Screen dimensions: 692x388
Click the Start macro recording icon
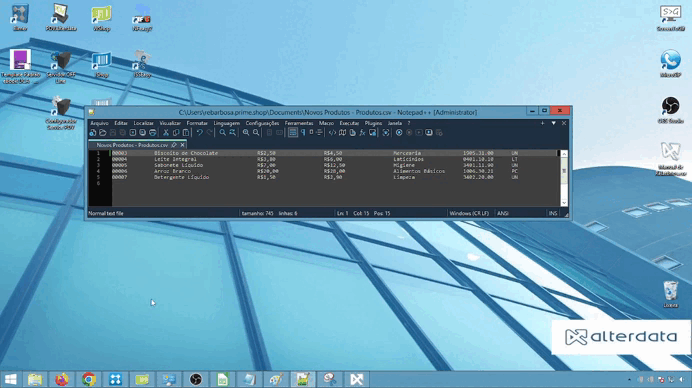pos(399,132)
